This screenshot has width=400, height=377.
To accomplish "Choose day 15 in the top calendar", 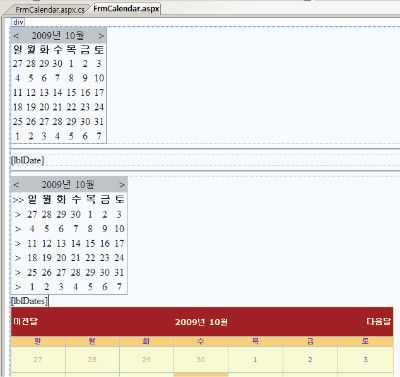I will click(71, 93).
